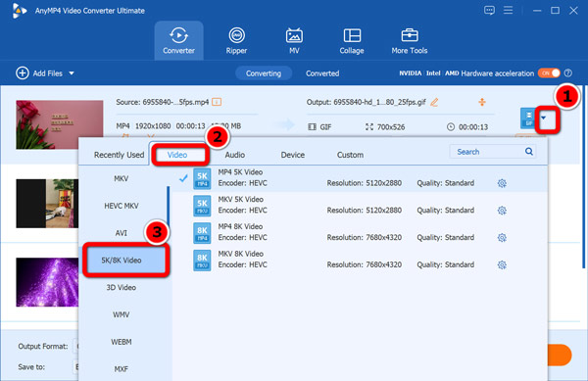Click the dog room video thumbnail
The height and width of the screenshot is (381, 588).
pyautogui.click(x=47, y=204)
